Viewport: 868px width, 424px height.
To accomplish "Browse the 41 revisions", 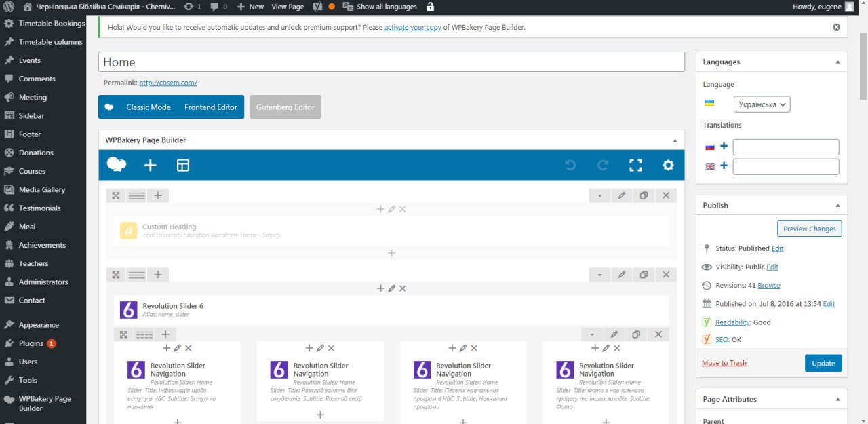I will tap(769, 286).
